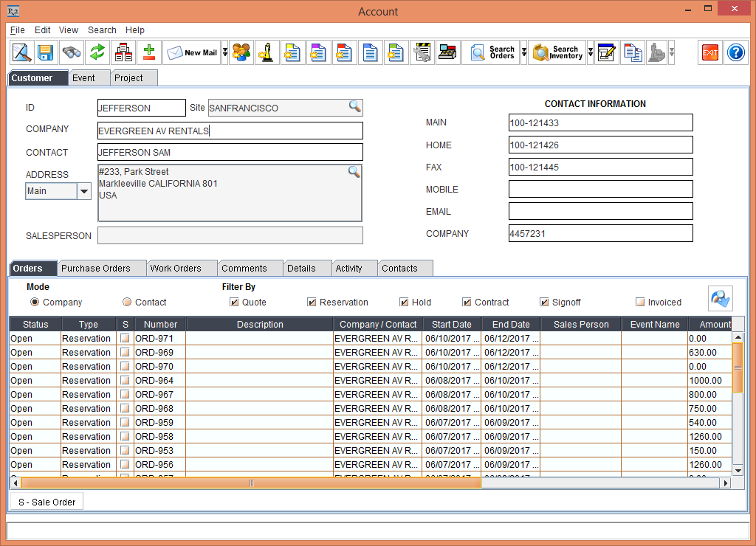The height and width of the screenshot is (546, 756).
Task: Enable the Invoiced filter checkbox
Action: pyautogui.click(x=640, y=302)
